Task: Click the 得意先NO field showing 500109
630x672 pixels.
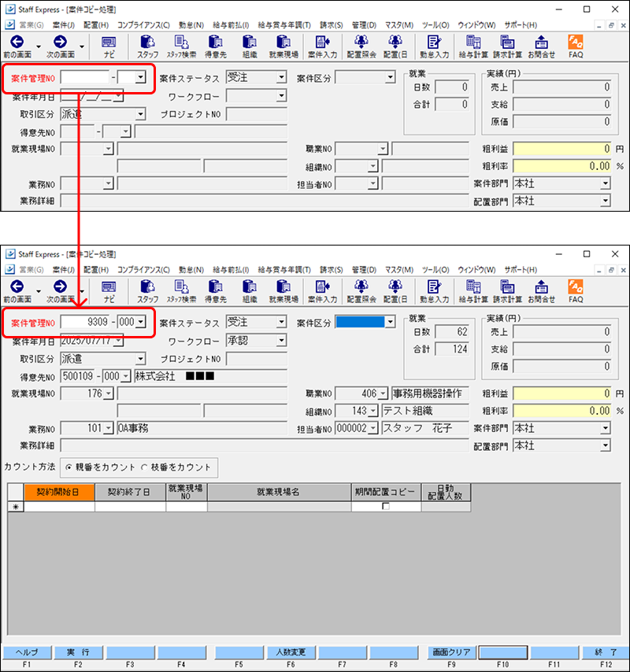Action: (x=78, y=376)
